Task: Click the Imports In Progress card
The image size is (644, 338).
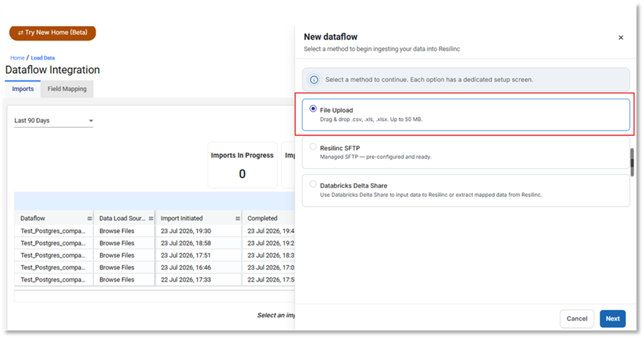Action: tap(243, 165)
